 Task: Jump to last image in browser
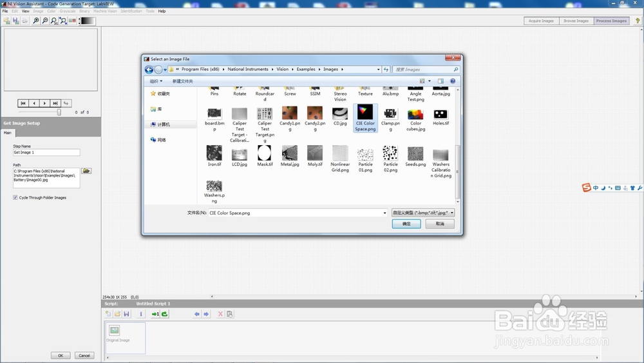pos(55,103)
